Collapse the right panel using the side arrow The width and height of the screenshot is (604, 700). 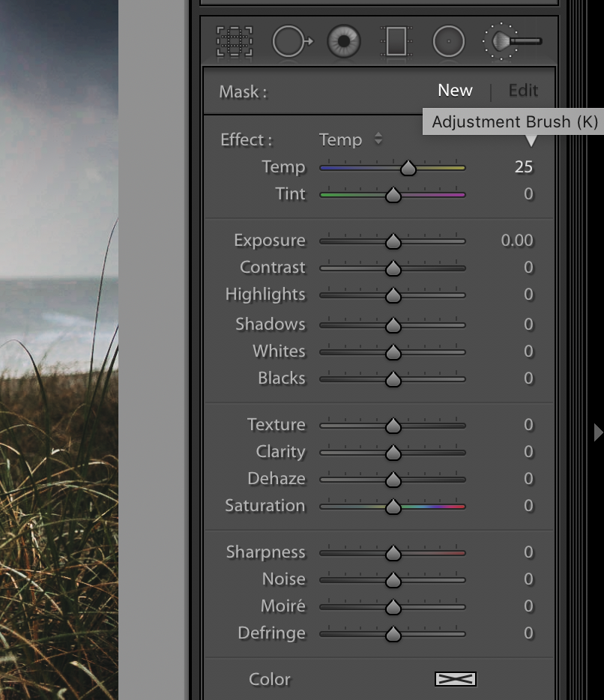click(x=598, y=432)
